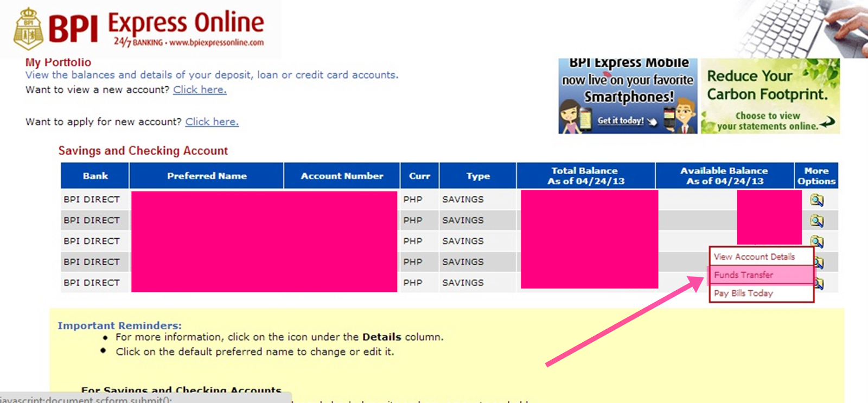
Task: Click the Available Balance column header
Action: (725, 176)
